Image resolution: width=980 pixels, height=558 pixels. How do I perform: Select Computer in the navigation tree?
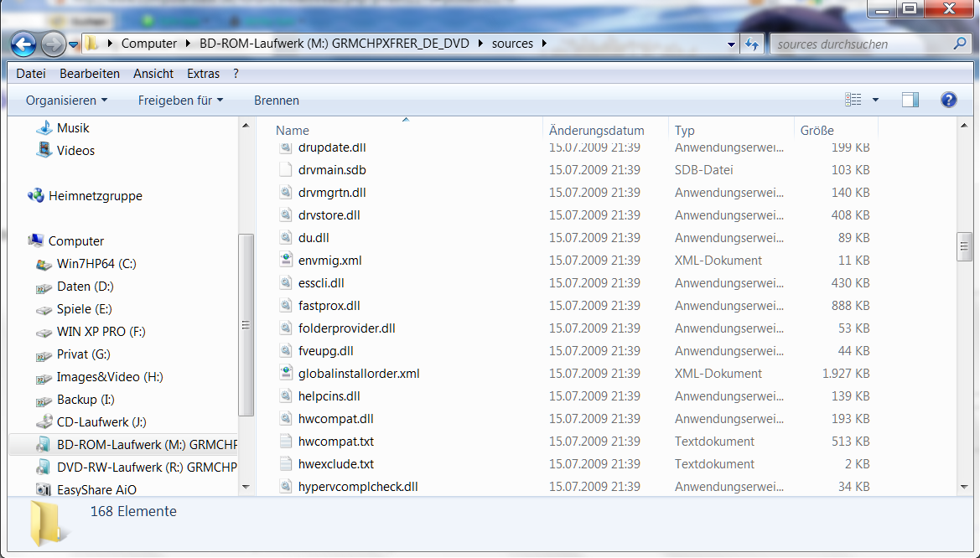tap(75, 240)
